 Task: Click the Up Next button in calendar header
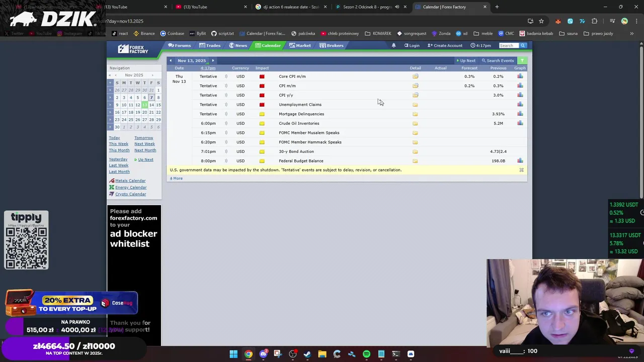[465, 60]
